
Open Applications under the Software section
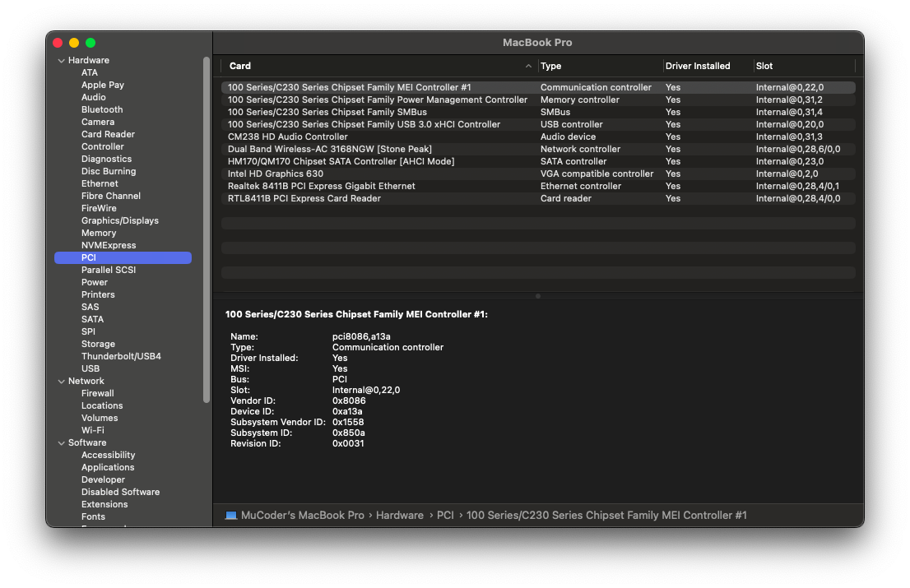(x=108, y=466)
